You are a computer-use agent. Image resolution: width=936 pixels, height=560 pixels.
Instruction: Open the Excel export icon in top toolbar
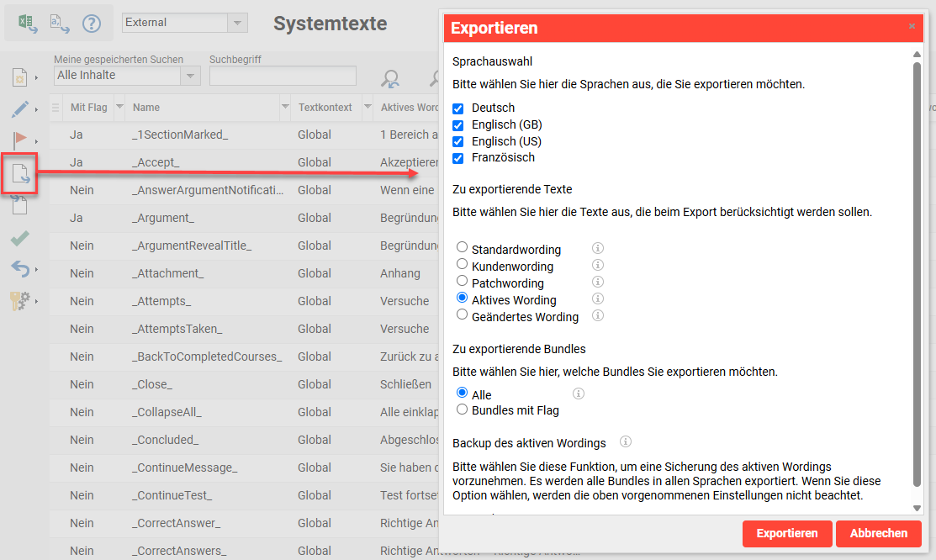click(x=28, y=24)
